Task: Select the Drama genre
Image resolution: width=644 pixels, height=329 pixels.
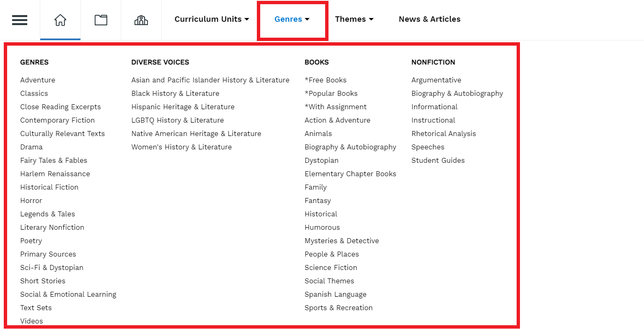Action: tap(31, 147)
